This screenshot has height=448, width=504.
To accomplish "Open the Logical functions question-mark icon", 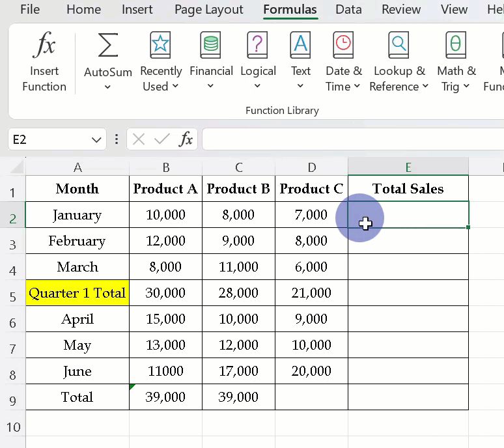I will [257, 45].
